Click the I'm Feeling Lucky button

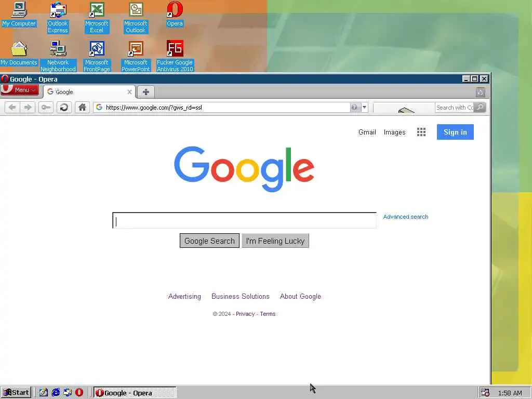click(275, 241)
